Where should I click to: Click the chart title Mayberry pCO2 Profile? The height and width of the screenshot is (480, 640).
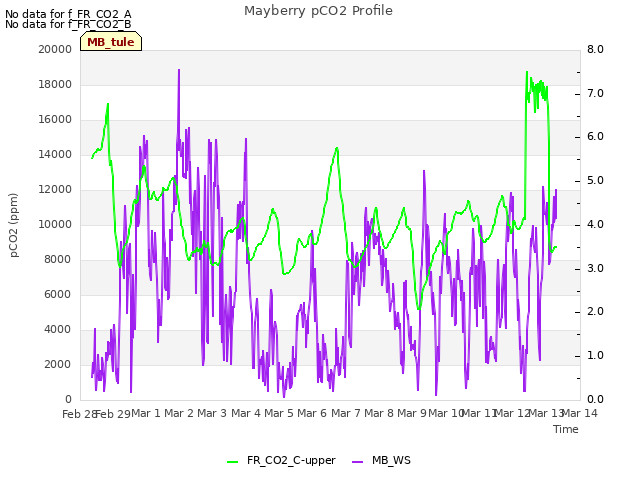318,11
